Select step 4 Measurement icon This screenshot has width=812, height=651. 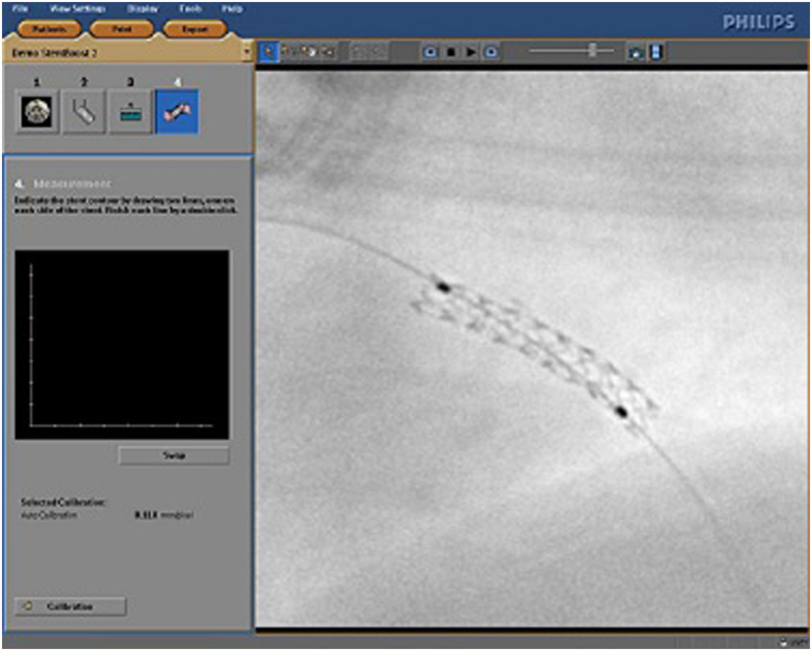coord(177,111)
